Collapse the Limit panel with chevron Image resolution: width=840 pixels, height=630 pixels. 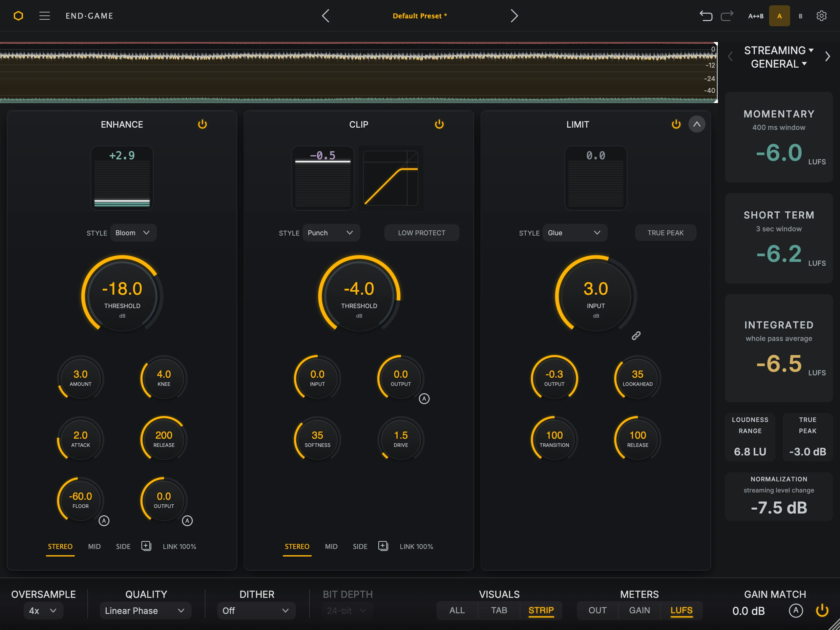[697, 124]
